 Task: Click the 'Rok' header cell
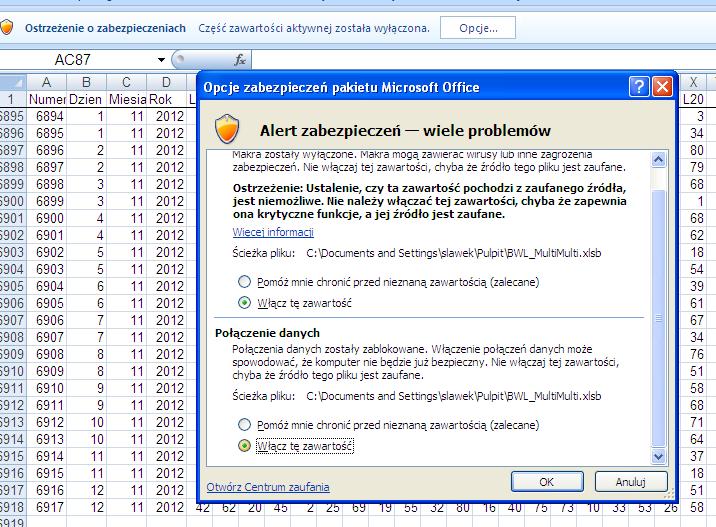(166, 99)
